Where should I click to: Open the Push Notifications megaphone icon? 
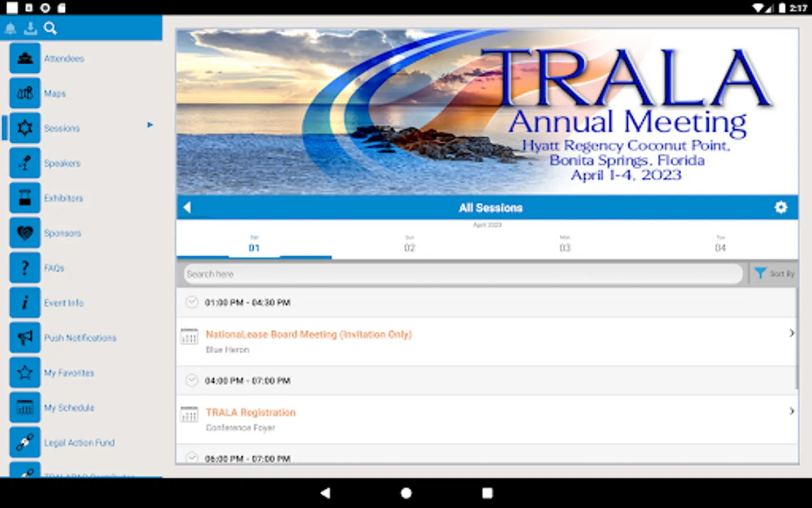[x=25, y=338]
